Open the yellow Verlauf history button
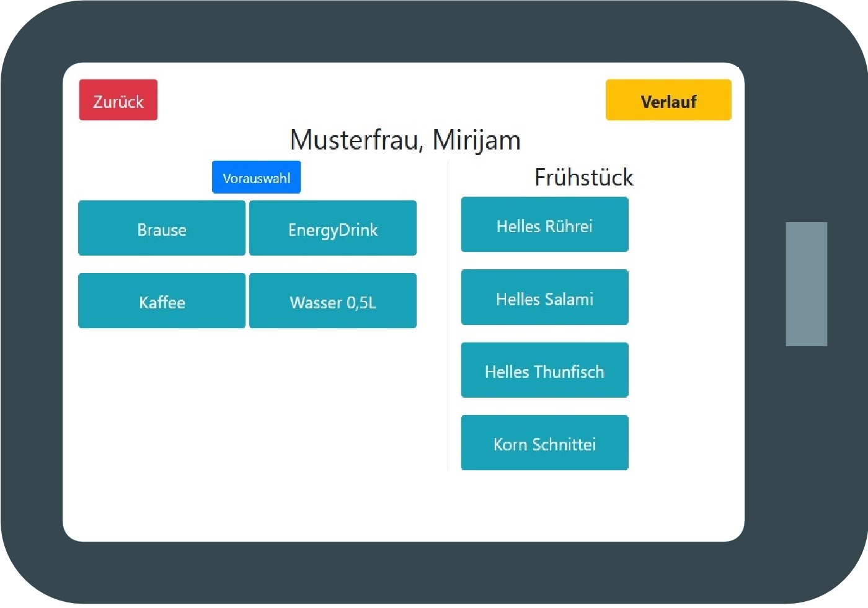Screen dimensions: 868x608 pos(668,101)
